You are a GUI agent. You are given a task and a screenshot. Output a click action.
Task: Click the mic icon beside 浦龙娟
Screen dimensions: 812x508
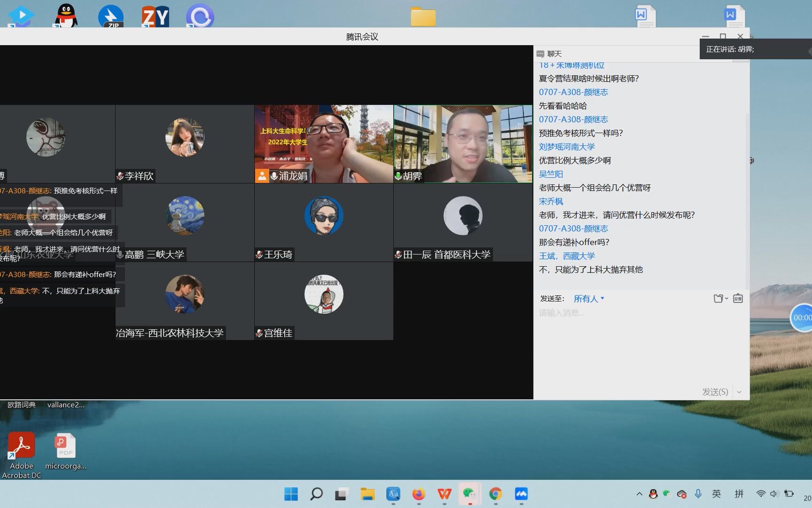coord(274,176)
